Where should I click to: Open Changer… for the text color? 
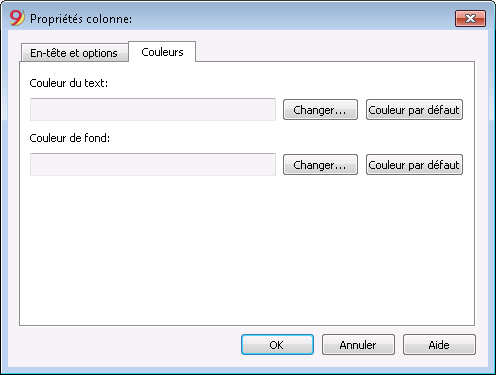(x=320, y=110)
